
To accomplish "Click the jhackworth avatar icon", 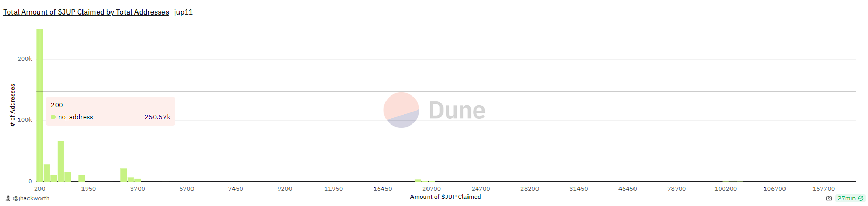I will [8, 198].
